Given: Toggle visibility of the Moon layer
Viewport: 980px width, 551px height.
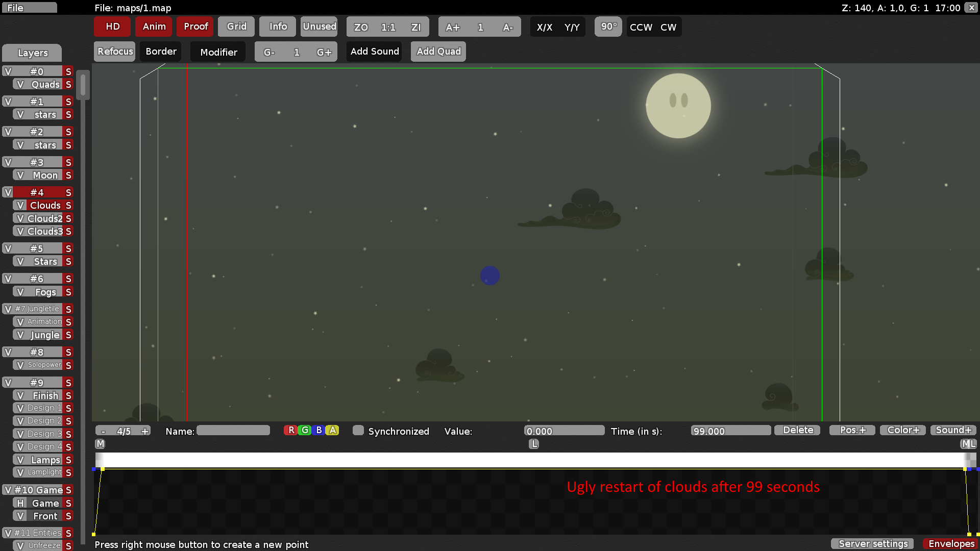Looking at the screenshot, I should coord(19,175).
